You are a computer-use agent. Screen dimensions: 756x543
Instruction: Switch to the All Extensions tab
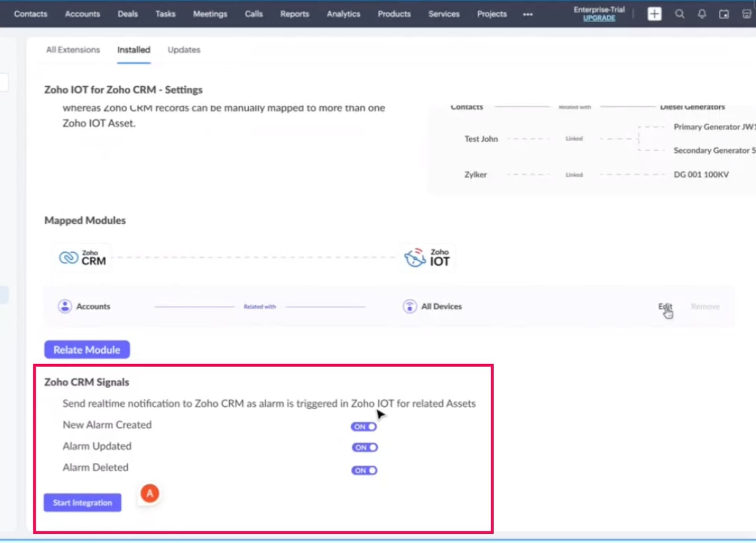(73, 50)
